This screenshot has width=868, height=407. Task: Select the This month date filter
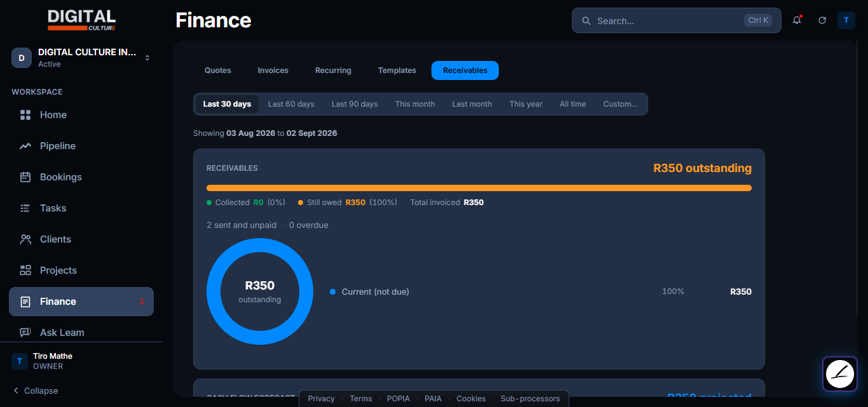(415, 104)
